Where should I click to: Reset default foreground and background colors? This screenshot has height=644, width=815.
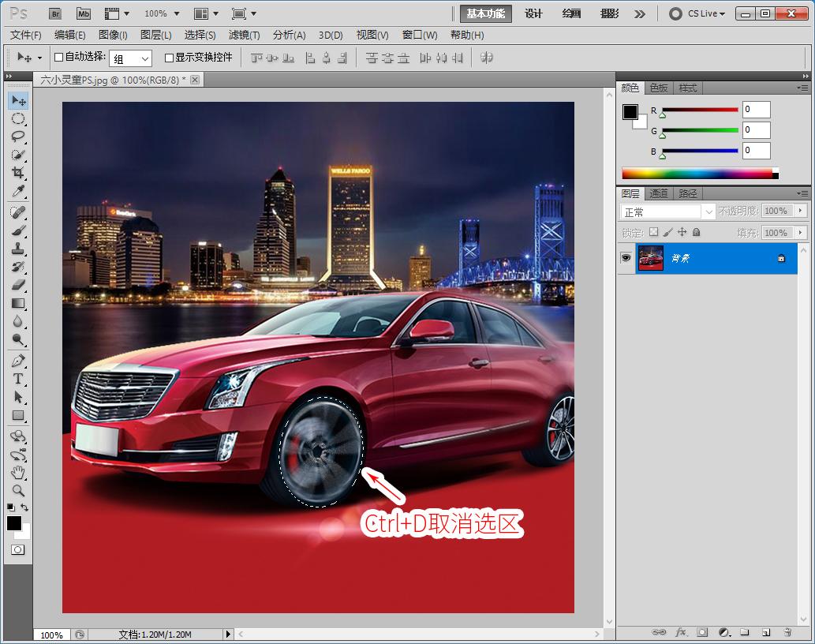coord(11,507)
